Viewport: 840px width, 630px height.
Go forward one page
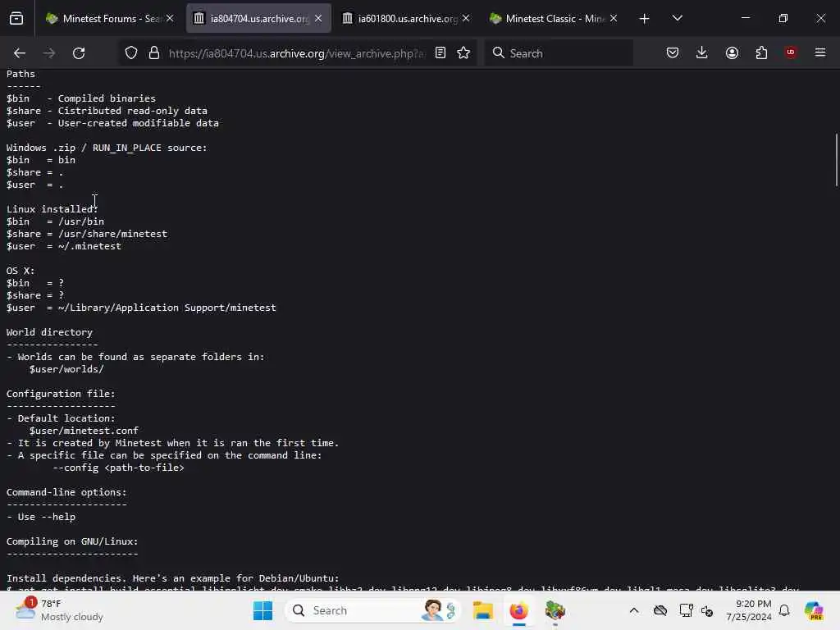[x=49, y=53]
